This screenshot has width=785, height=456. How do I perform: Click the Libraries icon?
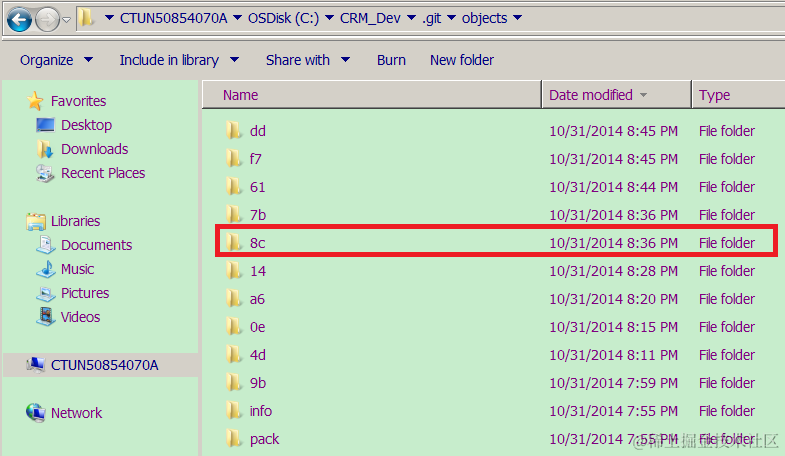[36, 221]
